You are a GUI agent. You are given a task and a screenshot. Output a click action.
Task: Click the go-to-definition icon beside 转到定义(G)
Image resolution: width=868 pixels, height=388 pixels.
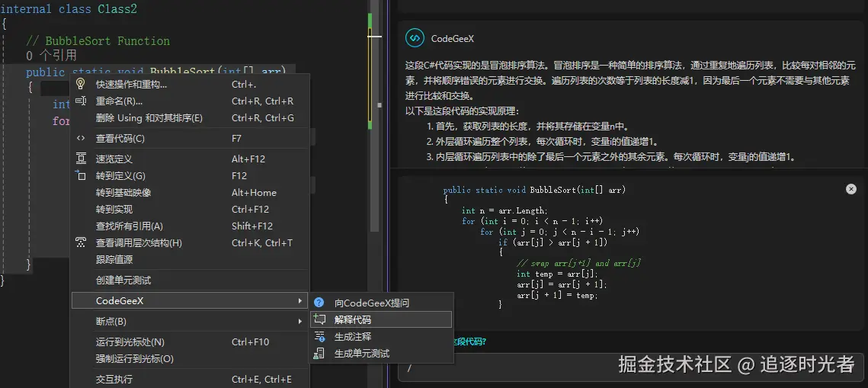pyautogui.click(x=81, y=175)
